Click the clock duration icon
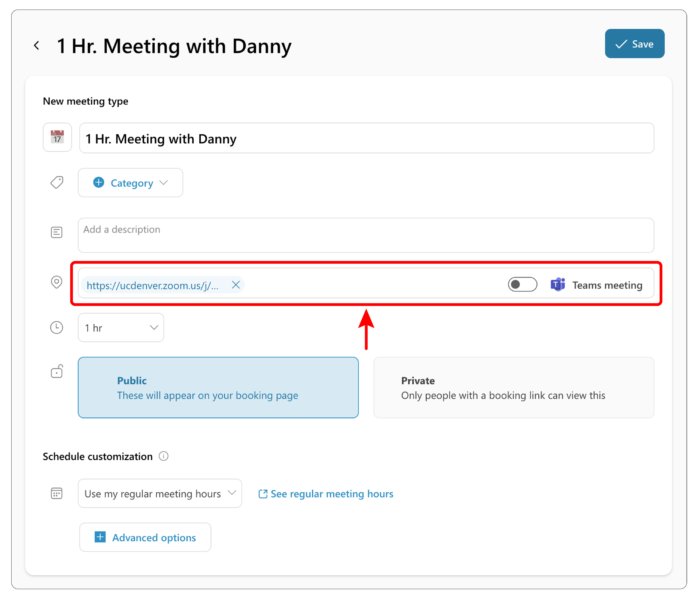The image size is (700, 603). [56, 327]
